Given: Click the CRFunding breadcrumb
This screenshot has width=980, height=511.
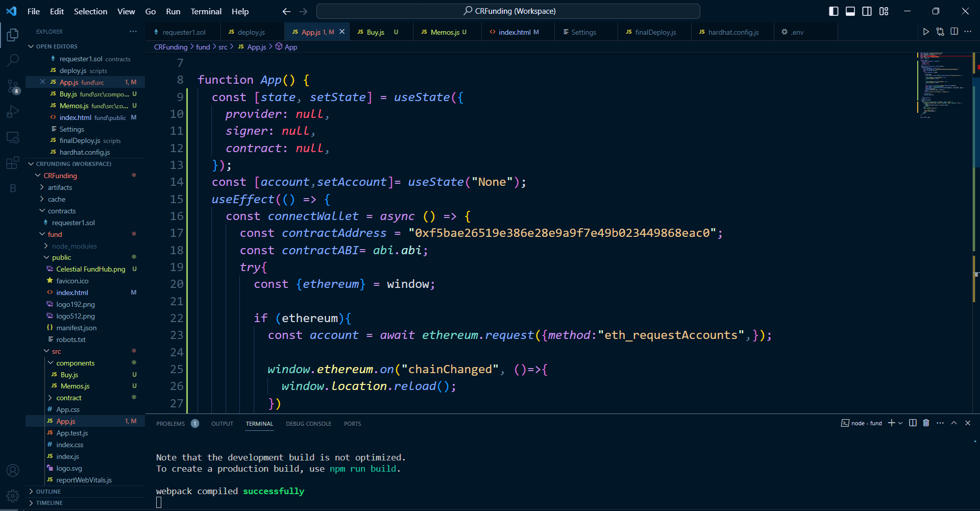Looking at the screenshot, I should [170, 47].
